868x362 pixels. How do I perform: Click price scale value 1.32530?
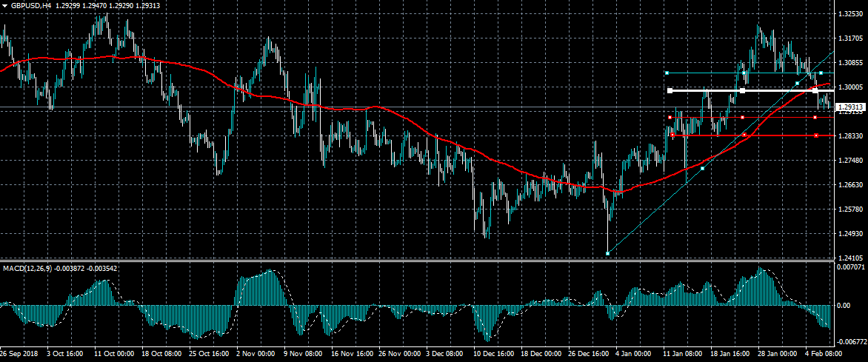[x=850, y=13]
